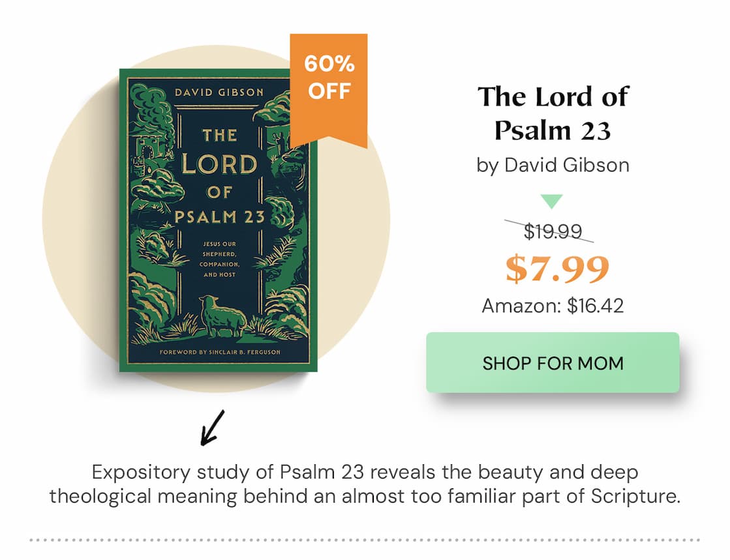Screen dimensions: 730x560
Task: Open the author link by David Gibson
Action: 553,165
